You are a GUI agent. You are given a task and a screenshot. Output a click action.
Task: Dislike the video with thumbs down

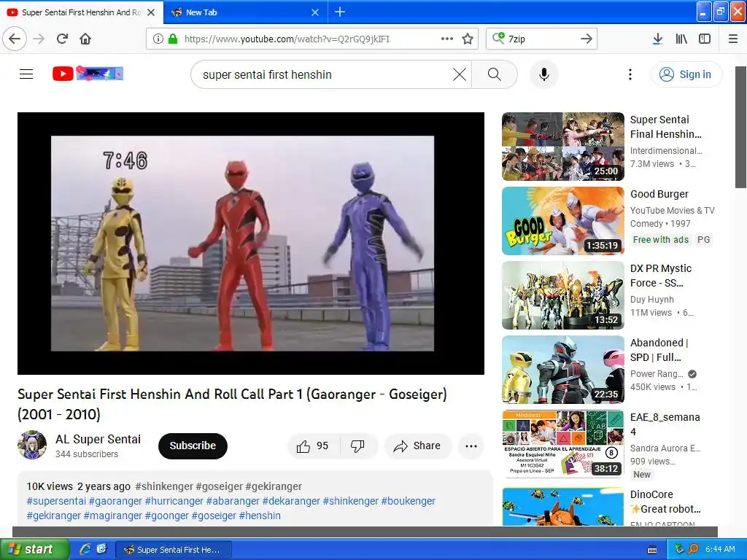[x=357, y=446]
